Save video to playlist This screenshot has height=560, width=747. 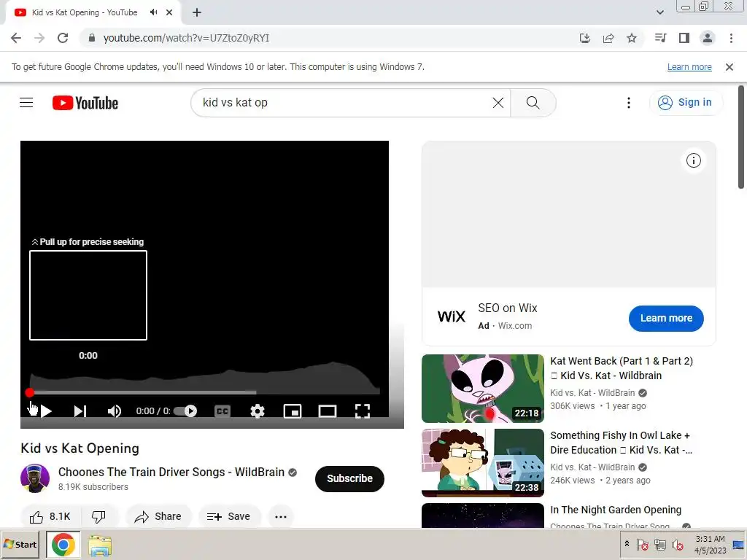[x=228, y=517]
